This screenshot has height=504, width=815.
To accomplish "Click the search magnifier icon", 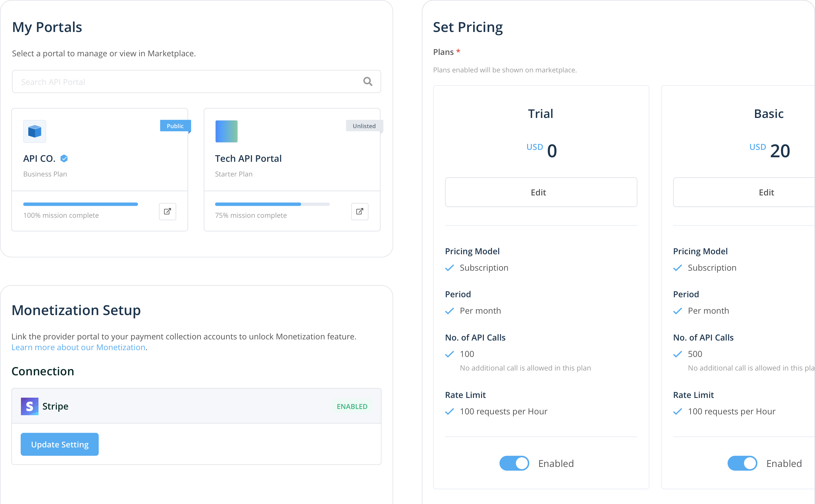I will [x=368, y=82].
